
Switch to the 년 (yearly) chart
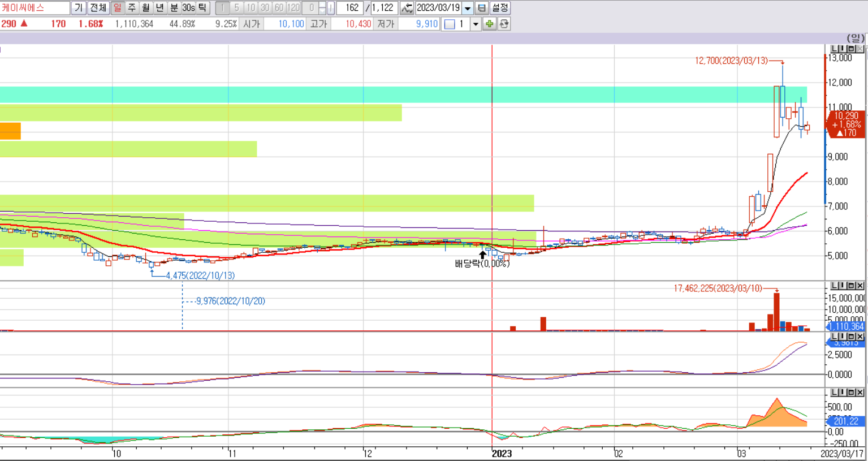[159, 8]
